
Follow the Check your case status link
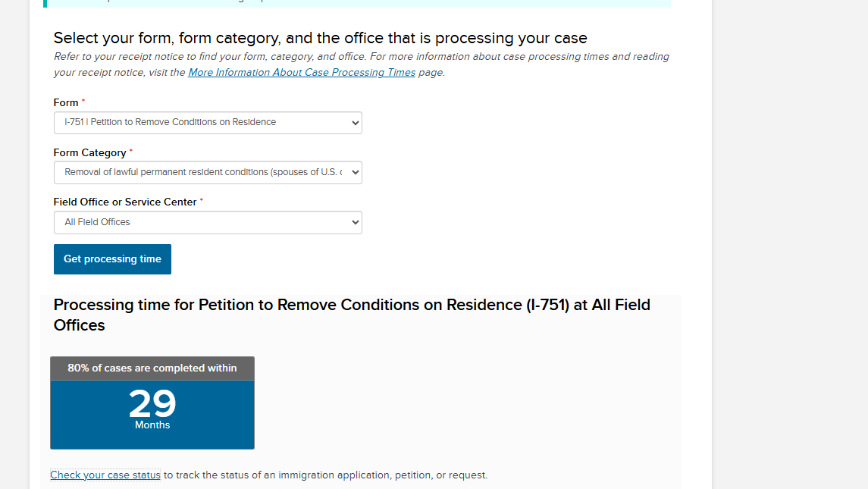pyautogui.click(x=105, y=475)
